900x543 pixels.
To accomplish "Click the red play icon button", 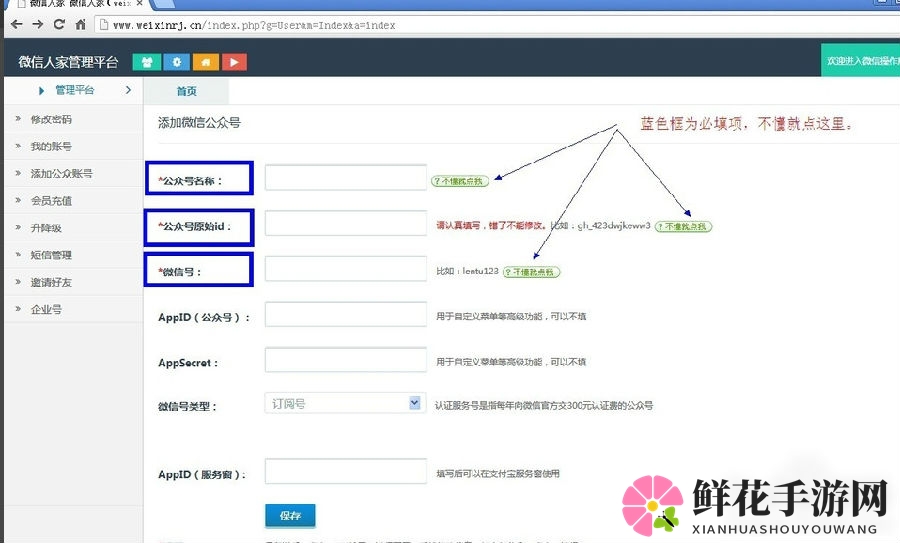I will [x=234, y=62].
